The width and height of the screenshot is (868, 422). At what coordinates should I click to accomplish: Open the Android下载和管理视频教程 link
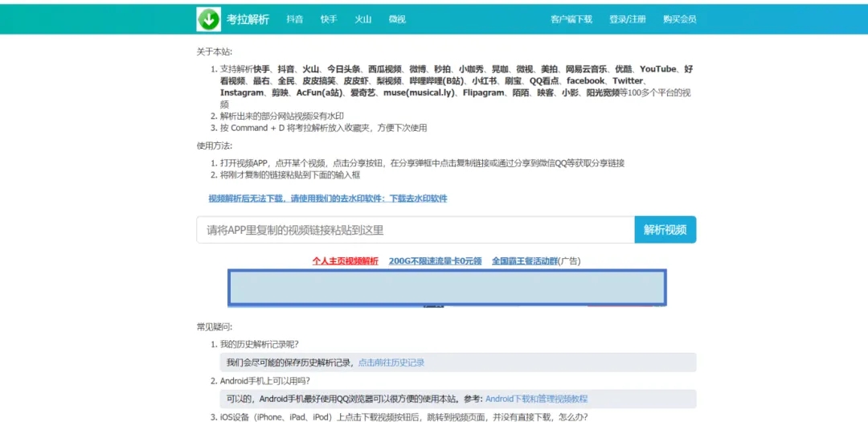[536, 399]
